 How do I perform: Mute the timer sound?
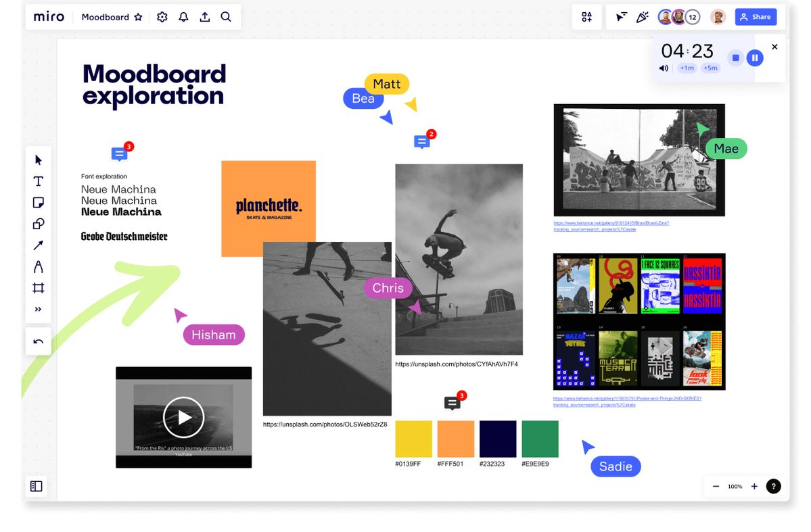pos(664,68)
